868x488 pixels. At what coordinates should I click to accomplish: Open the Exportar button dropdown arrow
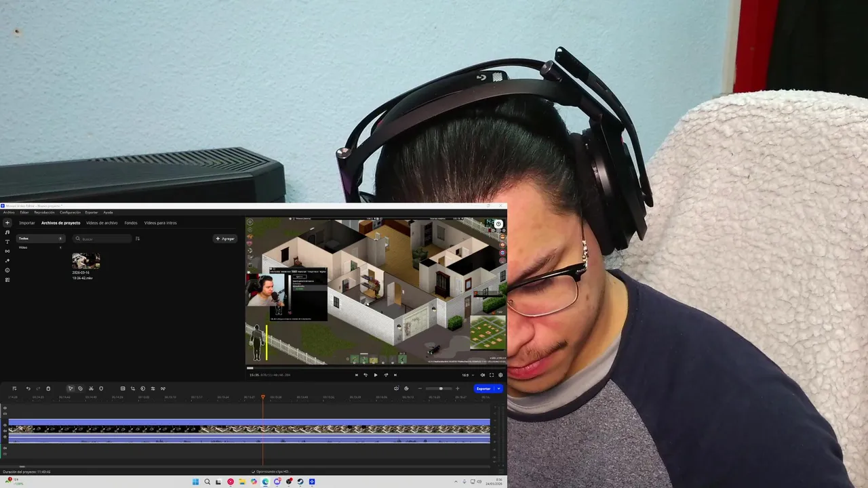pyautogui.click(x=498, y=388)
